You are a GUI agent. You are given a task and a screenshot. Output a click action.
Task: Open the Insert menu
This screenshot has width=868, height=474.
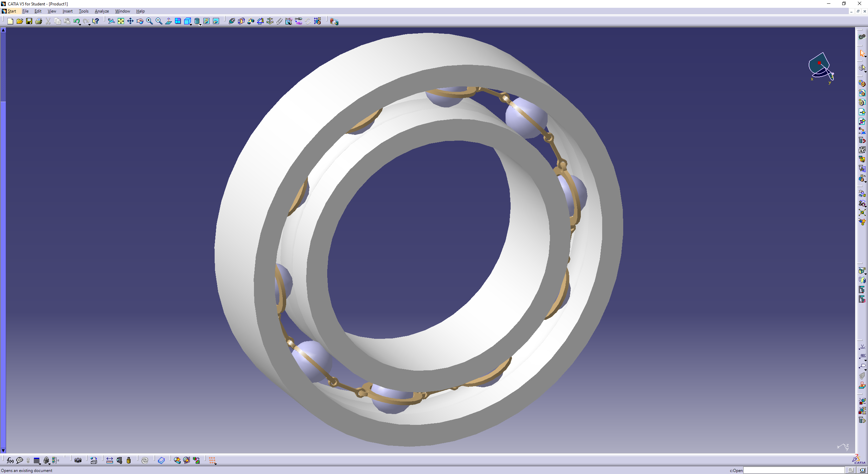coord(67,11)
